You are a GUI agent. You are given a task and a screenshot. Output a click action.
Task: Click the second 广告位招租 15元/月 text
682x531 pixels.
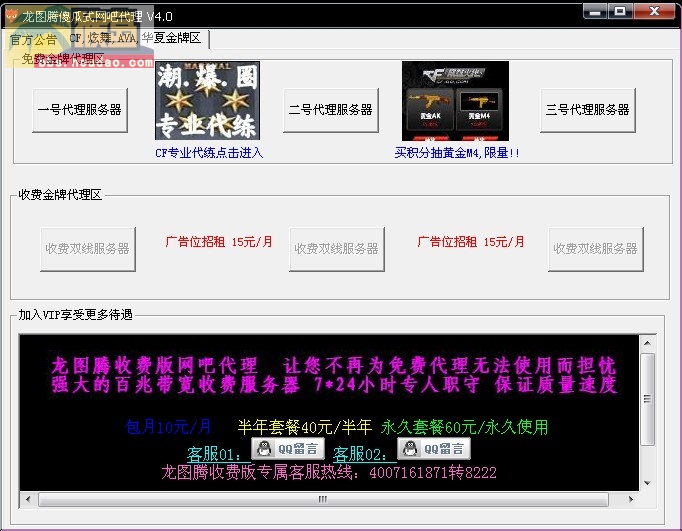471,242
